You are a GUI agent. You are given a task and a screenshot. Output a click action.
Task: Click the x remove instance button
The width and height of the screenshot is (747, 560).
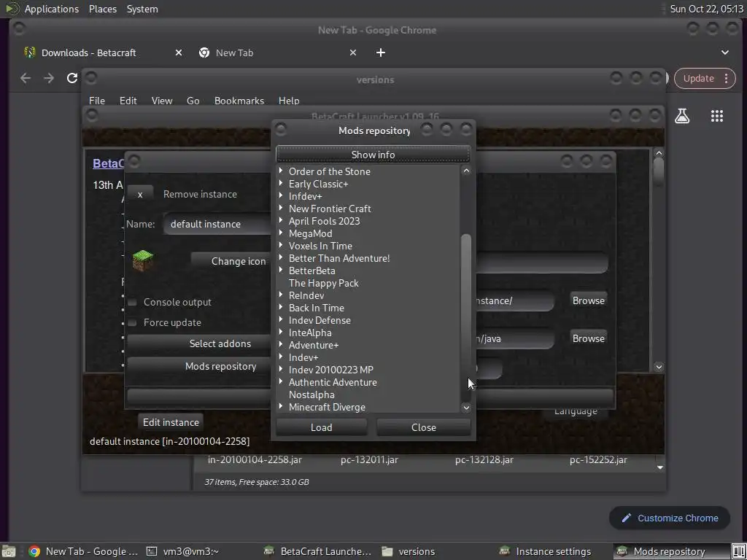click(140, 194)
